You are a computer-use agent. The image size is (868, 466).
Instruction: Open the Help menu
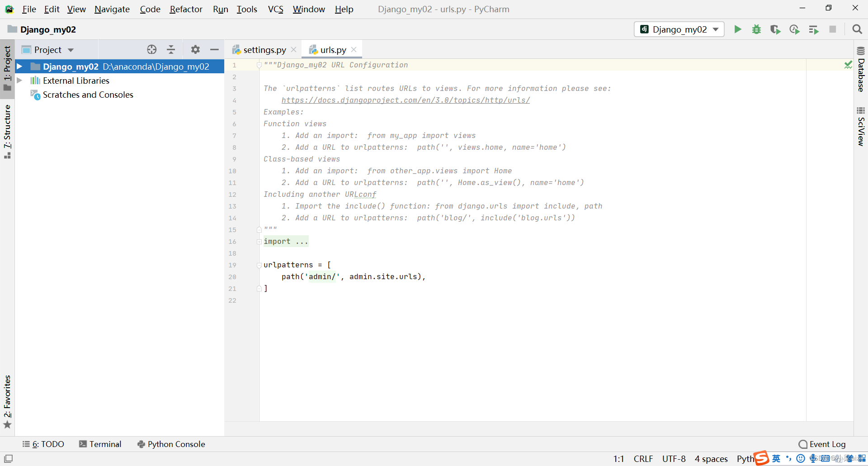pyautogui.click(x=344, y=9)
